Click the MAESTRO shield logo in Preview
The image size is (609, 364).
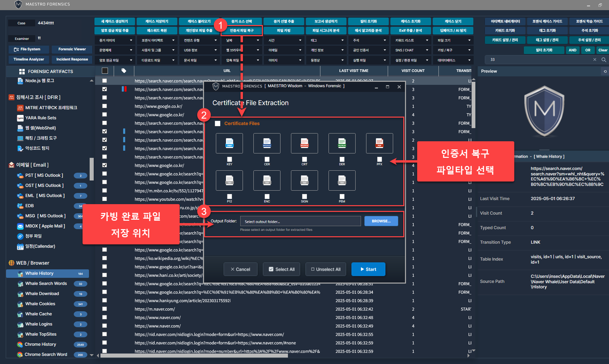coord(544,111)
